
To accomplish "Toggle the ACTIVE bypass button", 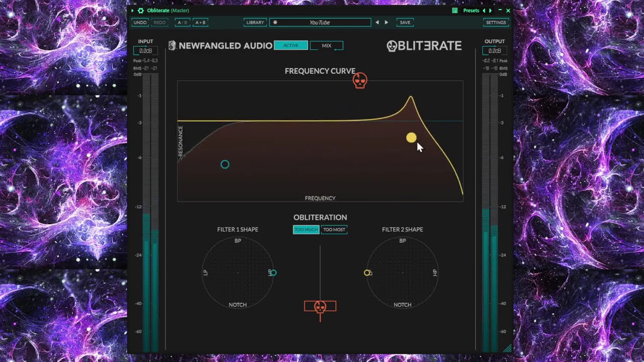I will 291,46.
